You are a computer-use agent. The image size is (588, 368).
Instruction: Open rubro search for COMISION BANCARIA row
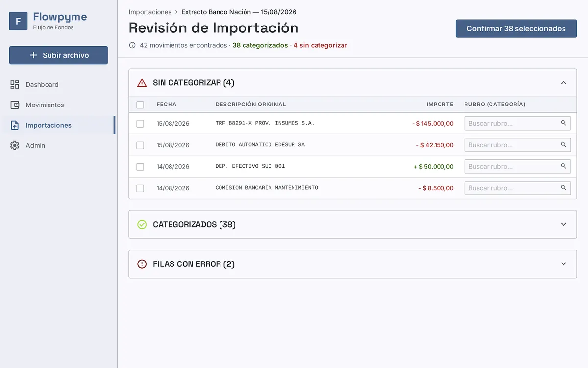tap(517, 188)
